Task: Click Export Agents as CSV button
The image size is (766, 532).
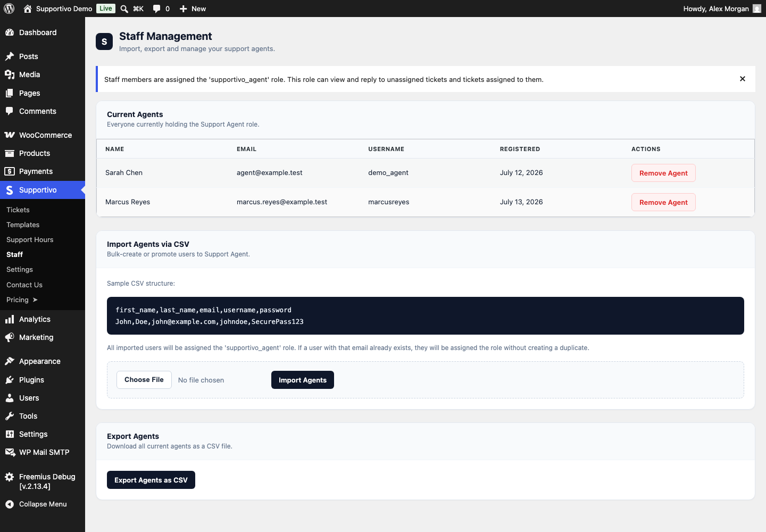Action: pos(151,480)
